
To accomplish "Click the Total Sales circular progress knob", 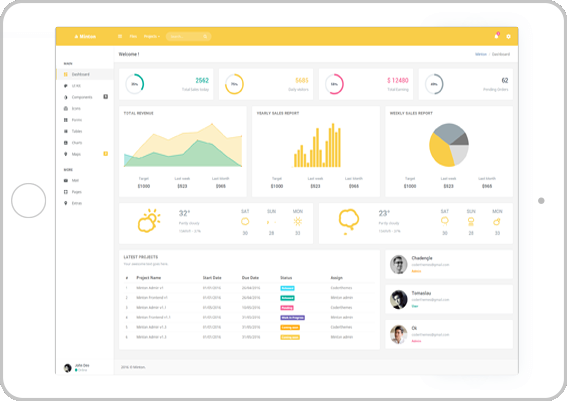I will point(135,84).
